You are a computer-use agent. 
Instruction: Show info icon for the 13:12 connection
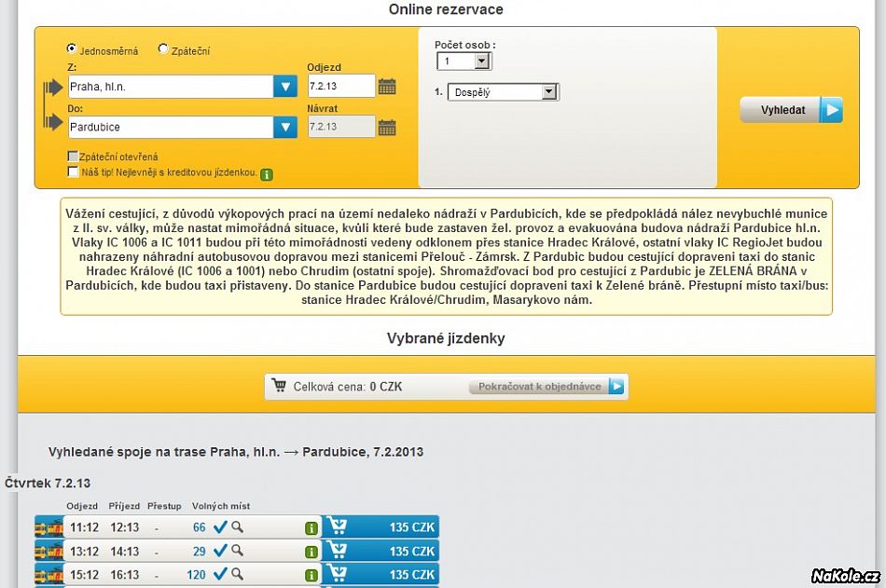[x=311, y=552]
